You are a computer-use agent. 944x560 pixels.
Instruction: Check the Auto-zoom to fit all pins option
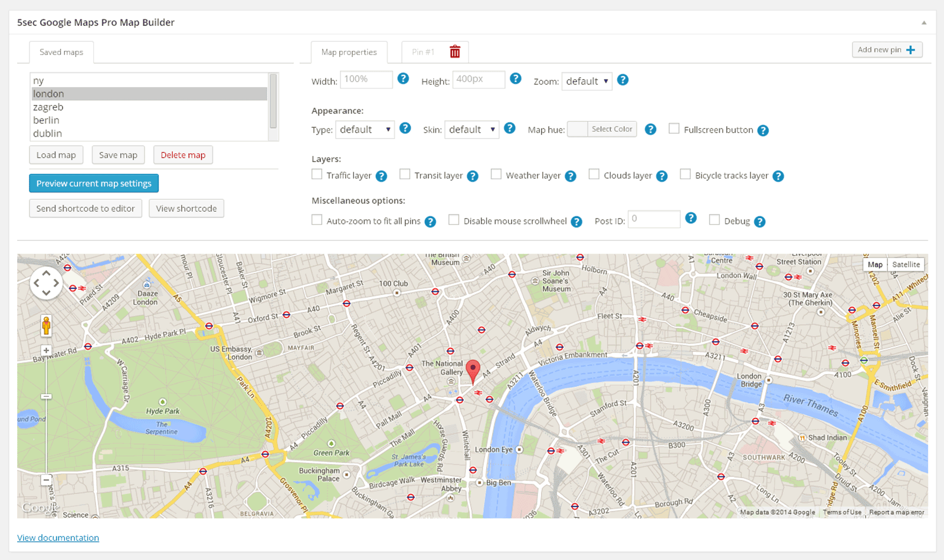pyautogui.click(x=317, y=220)
